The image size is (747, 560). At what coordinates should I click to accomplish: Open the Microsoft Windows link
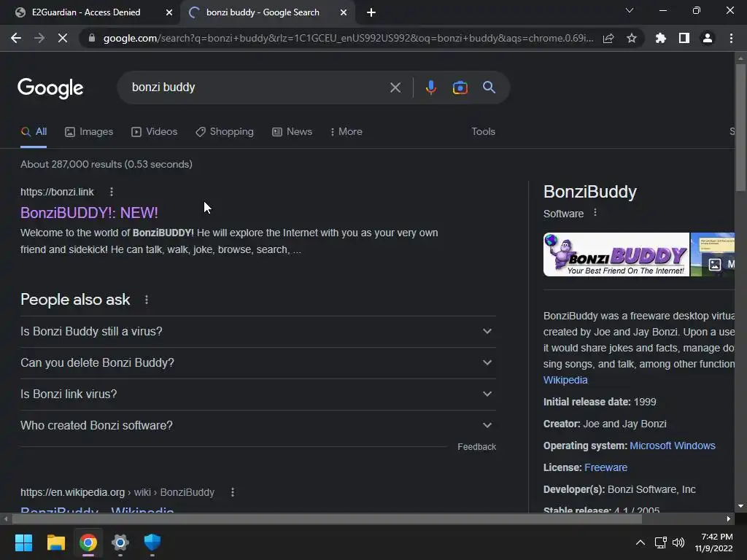pyautogui.click(x=672, y=446)
